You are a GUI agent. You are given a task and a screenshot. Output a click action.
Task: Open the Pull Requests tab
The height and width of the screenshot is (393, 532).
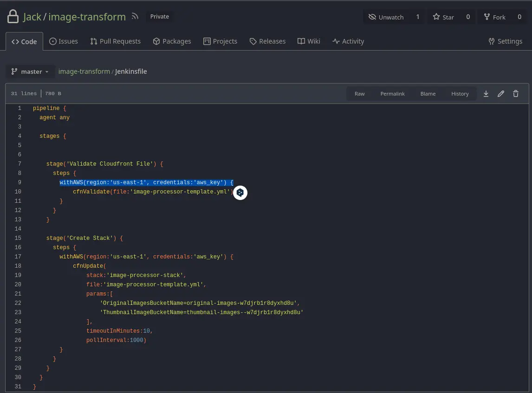point(115,41)
